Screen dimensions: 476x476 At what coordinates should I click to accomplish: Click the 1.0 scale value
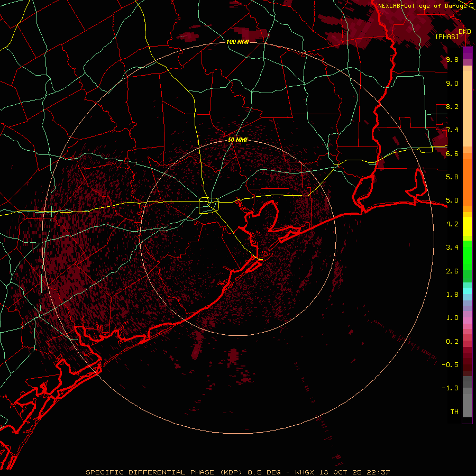452,318
